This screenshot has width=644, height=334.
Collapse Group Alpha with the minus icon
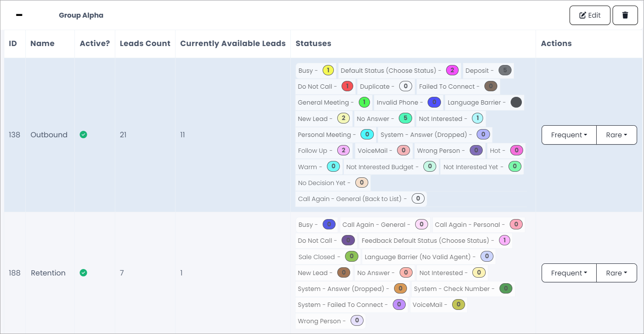(x=19, y=15)
